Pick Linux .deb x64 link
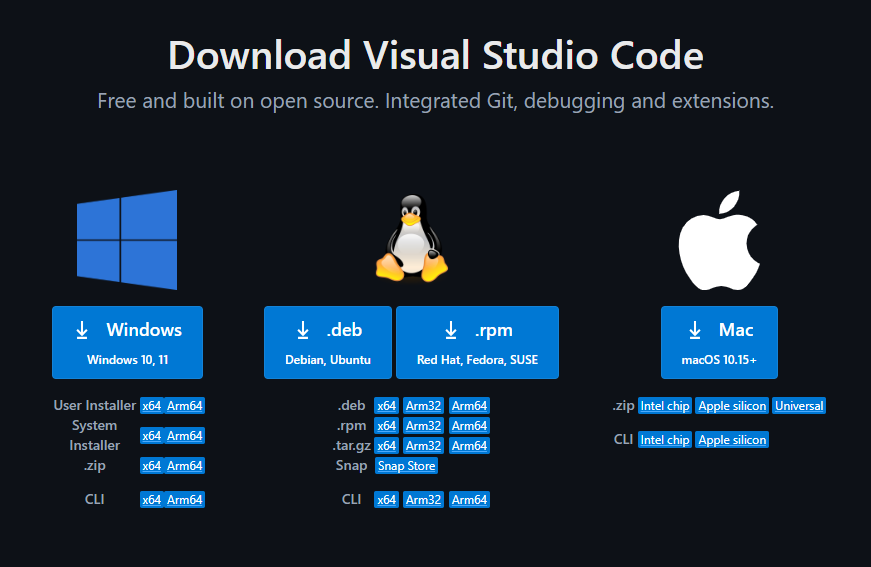The height and width of the screenshot is (567, 871). [x=387, y=406]
